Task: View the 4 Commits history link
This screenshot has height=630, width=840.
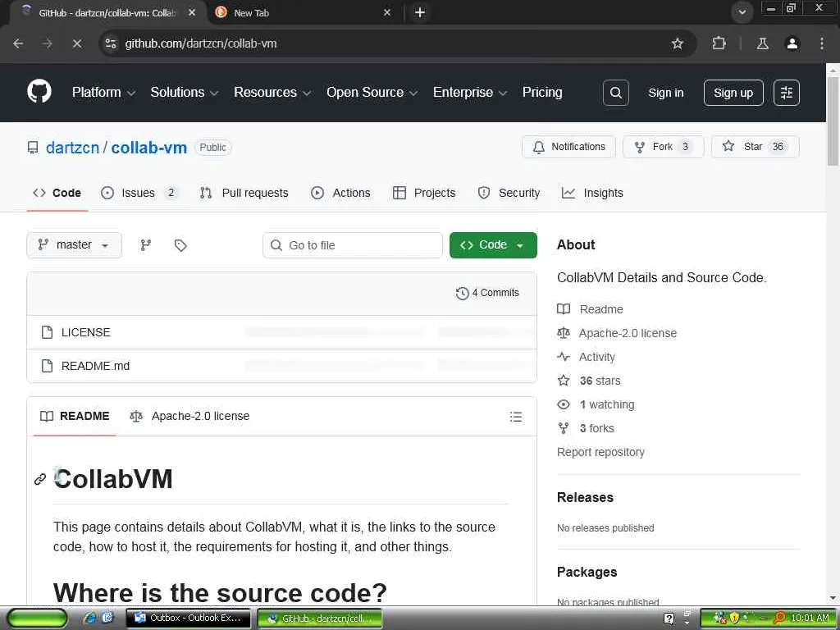Action: click(487, 293)
